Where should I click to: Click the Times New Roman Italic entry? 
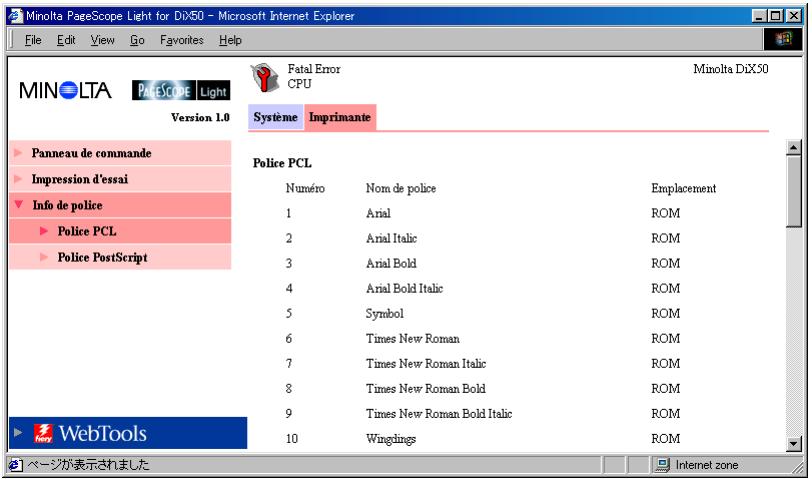click(426, 364)
